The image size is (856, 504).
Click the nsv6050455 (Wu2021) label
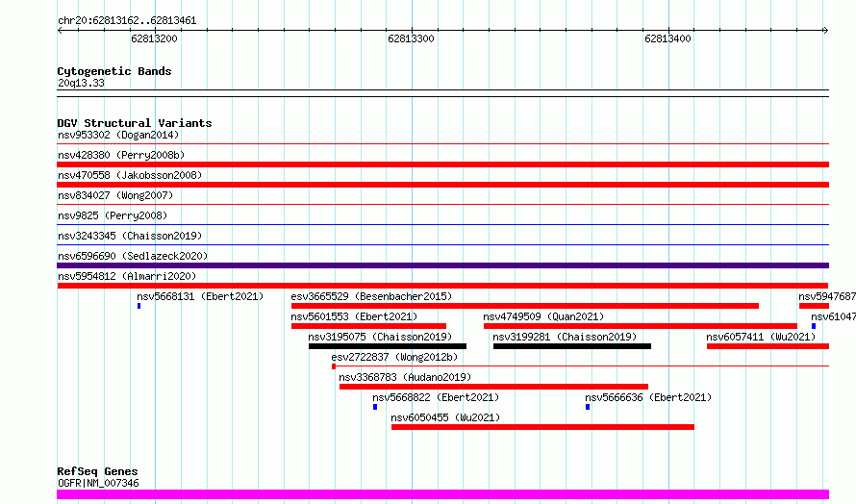[x=446, y=417]
